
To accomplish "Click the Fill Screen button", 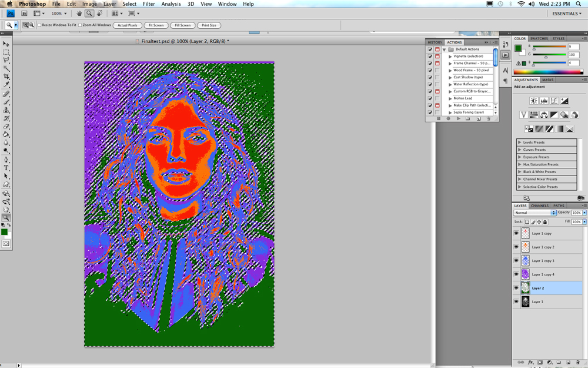I will tap(183, 25).
